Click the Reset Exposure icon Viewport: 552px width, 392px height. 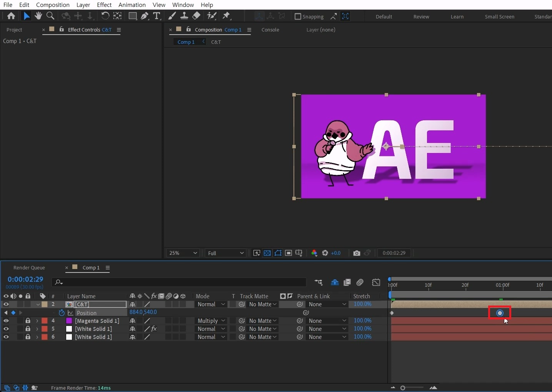[325, 253]
